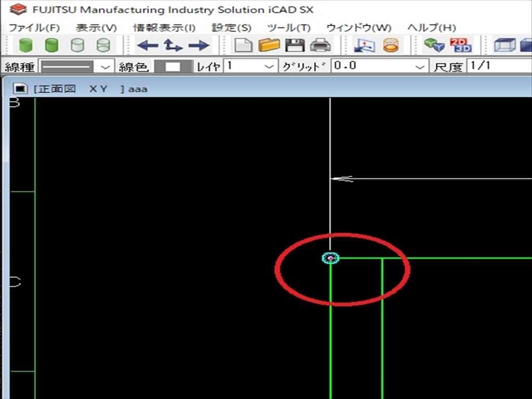
Task: Click the first solid green cylinder icon
Action: pos(26,45)
